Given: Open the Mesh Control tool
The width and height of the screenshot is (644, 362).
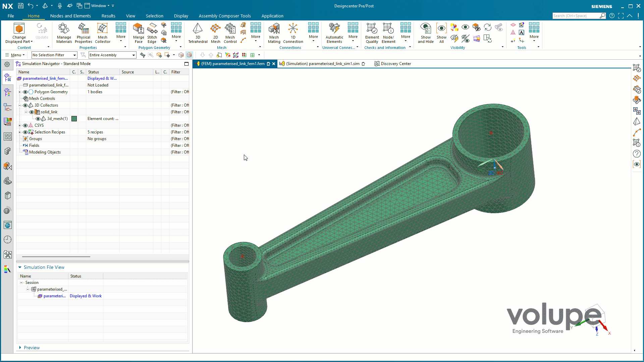Looking at the screenshot, I should tap(230, 33).
